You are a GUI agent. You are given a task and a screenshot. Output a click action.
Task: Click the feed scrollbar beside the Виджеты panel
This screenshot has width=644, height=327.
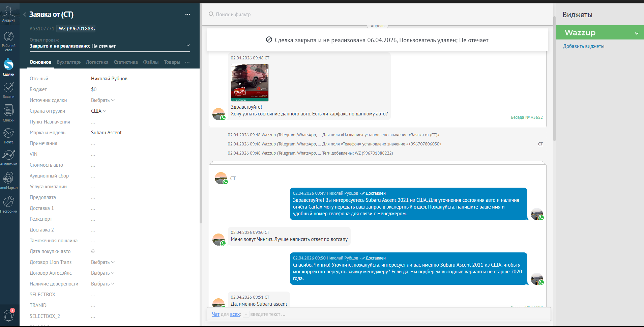(554, 78)
